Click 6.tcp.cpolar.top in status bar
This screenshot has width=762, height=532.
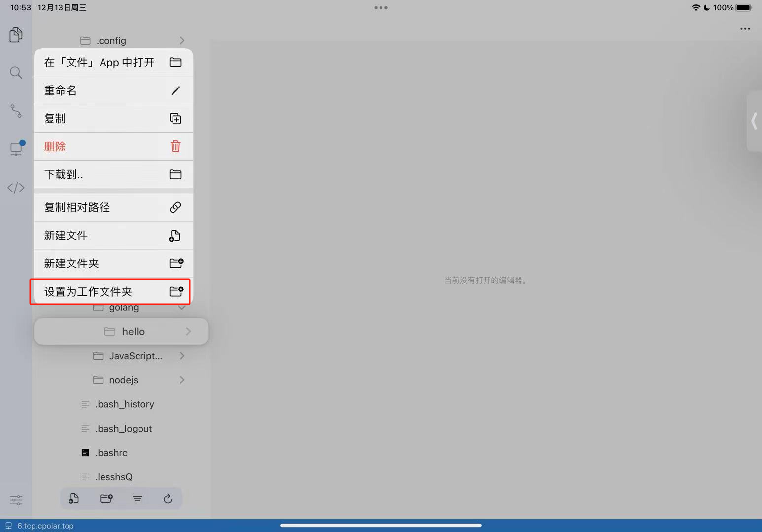pyautogui.click(x=45, y=526)
